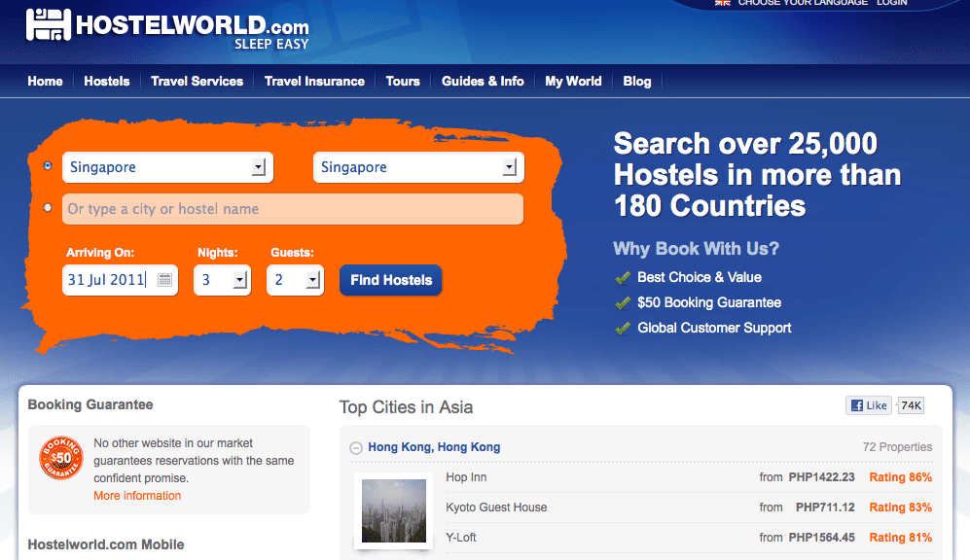Follow the More information link
The image size is (970, 560).
[x=137, y=496]
